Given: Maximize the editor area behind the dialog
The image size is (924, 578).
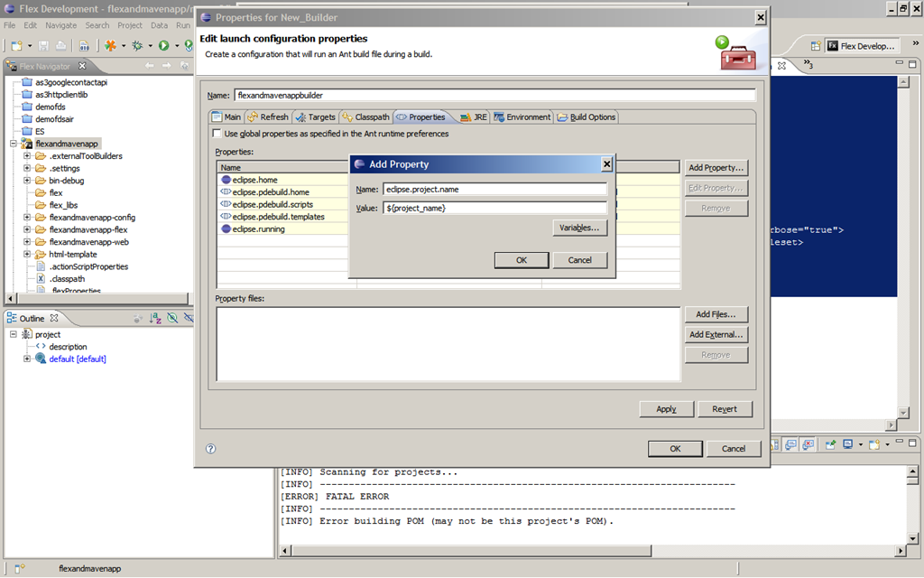Looking at the screenshot, I should point(912,63).
